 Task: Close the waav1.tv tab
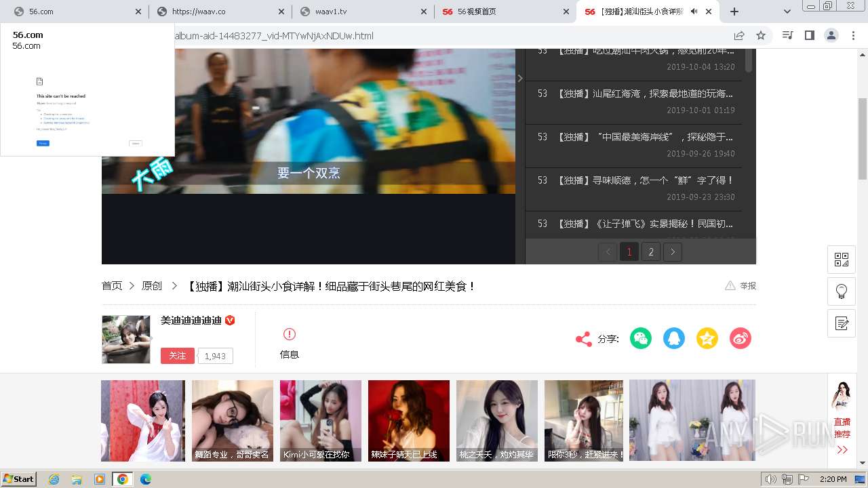pos(423,12)
